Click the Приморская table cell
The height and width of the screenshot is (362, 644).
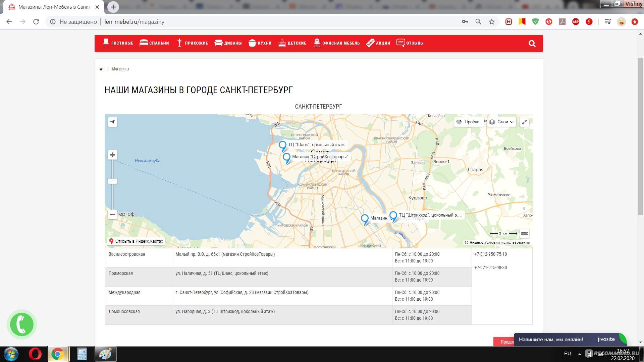coord(139,277)
